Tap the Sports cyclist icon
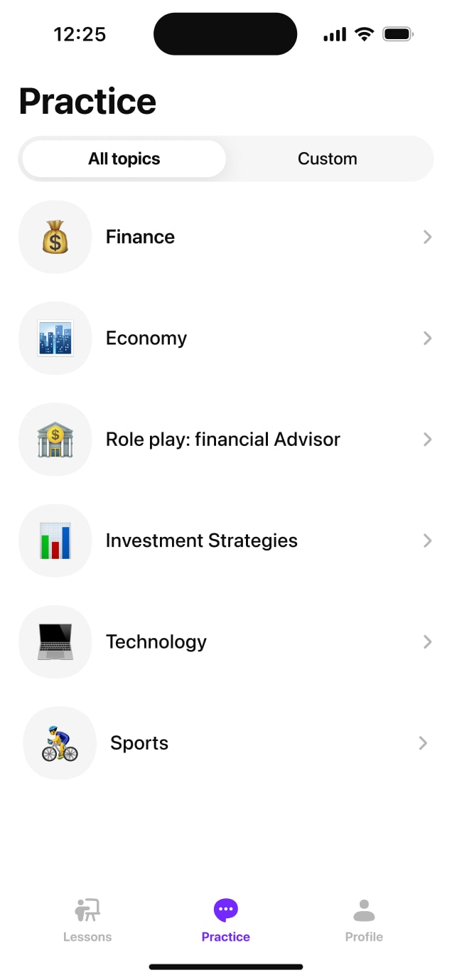This screenshot has width=452, height=980. [60, 743]
